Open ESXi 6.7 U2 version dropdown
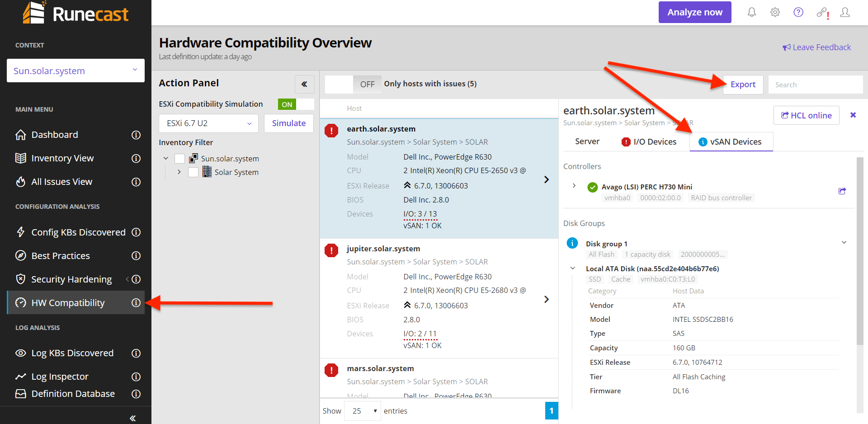Image resolution: width=868 pixels, height=424 pixels. (x=208, y=123)
